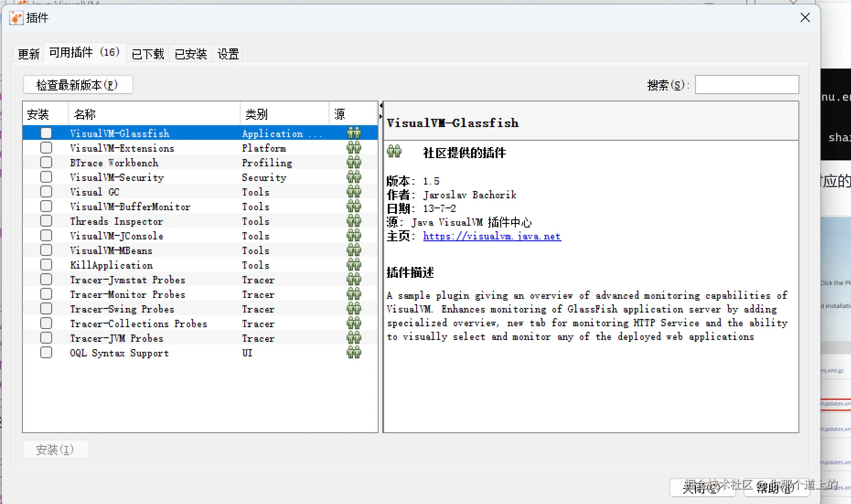Viewport: 851px width, 504px height.
Task: Click the source icon in VisualVM-Security row
Action: tap(354, 177)
